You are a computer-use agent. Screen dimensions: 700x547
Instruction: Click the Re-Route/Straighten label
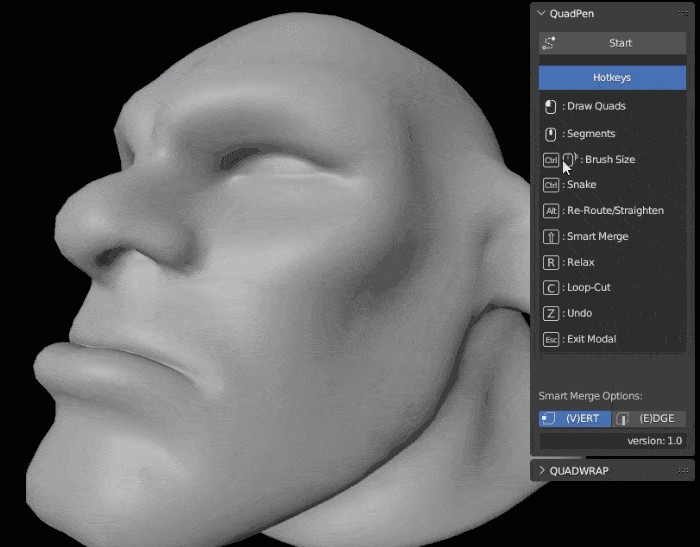[x=615, y=210]
